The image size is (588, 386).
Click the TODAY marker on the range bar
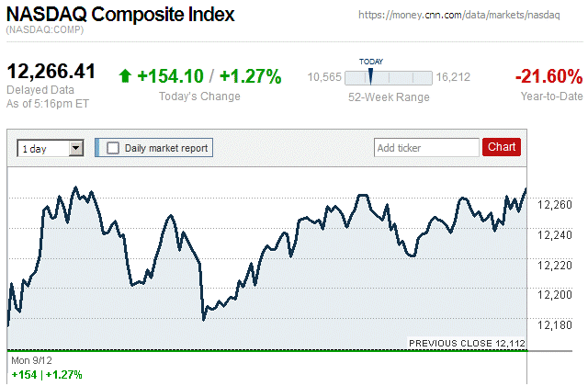click(x=370, y=74)
